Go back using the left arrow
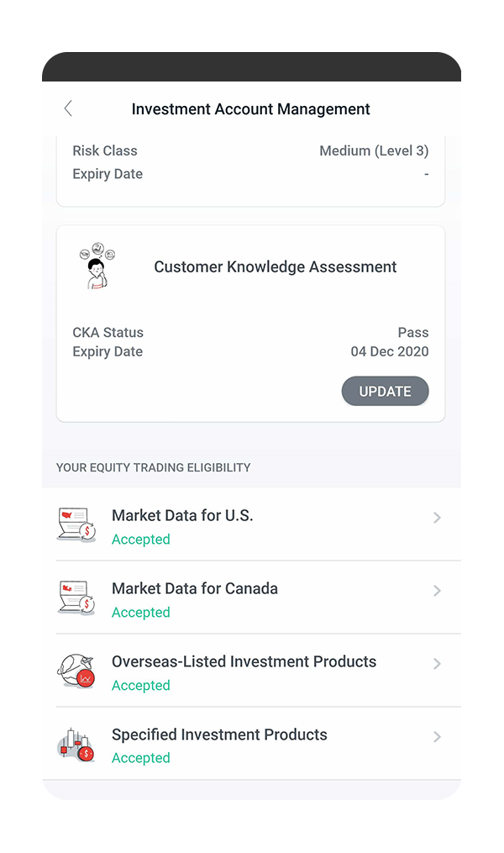 click(x=68, y=108)
